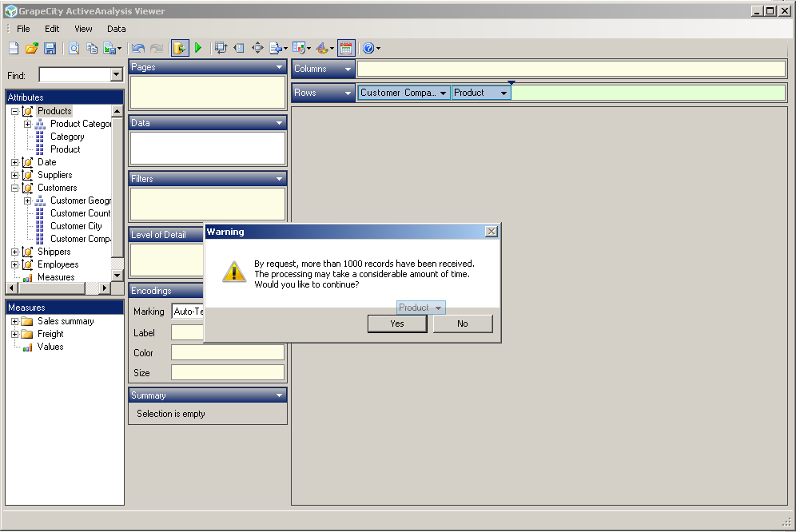Open the Help icon's dropdown arrow
This screenshot has width=796, height=532.
click(x=379, y=49)
